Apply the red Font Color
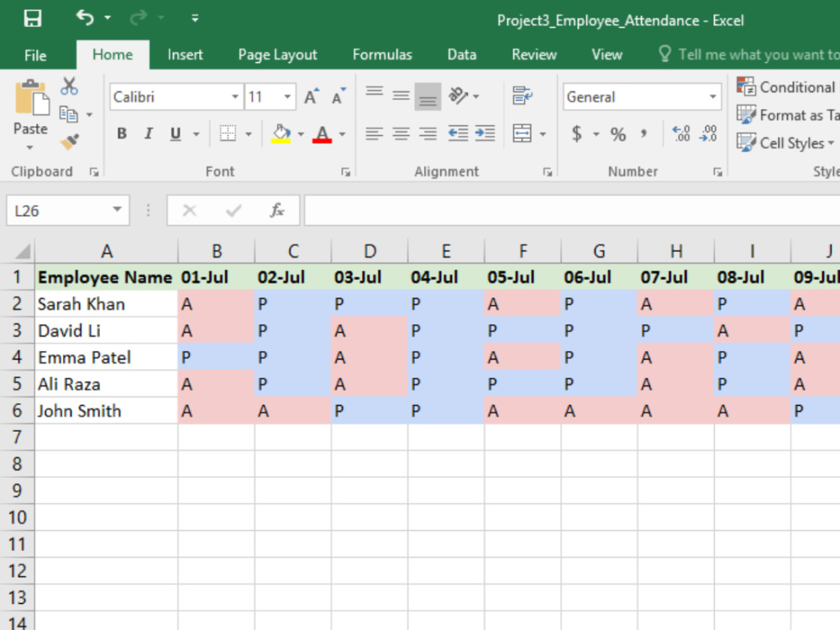Screen dimensions: 840x630 point(322,134)
